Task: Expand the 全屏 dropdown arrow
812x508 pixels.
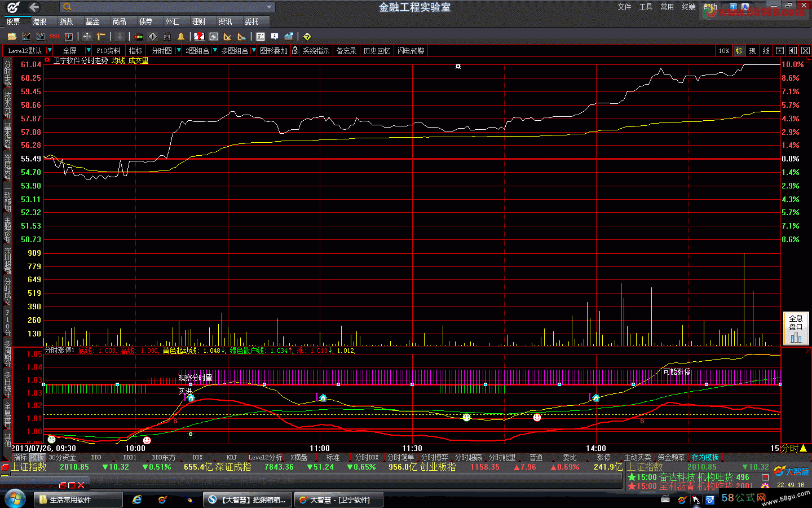Action: tap(89, 51)
